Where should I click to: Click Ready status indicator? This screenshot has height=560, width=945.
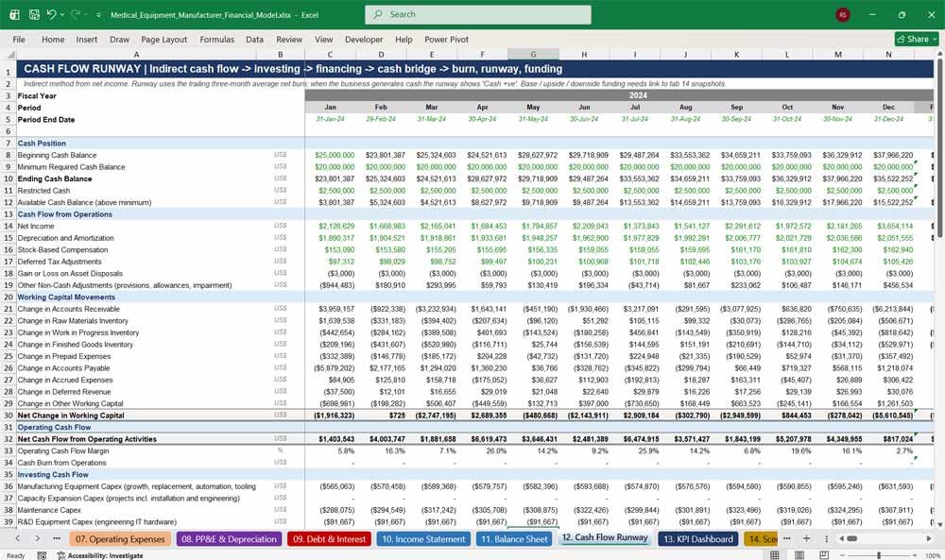tap(16, 555)
